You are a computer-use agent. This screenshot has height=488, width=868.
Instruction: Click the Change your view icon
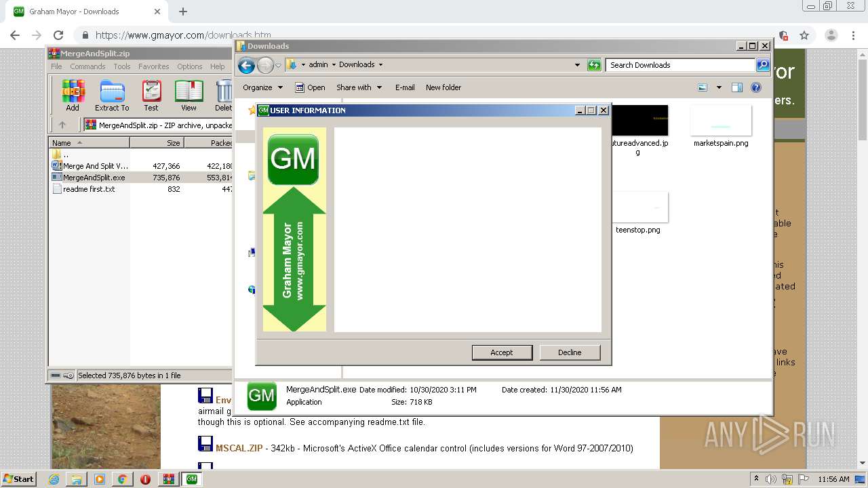pos(703,87)
